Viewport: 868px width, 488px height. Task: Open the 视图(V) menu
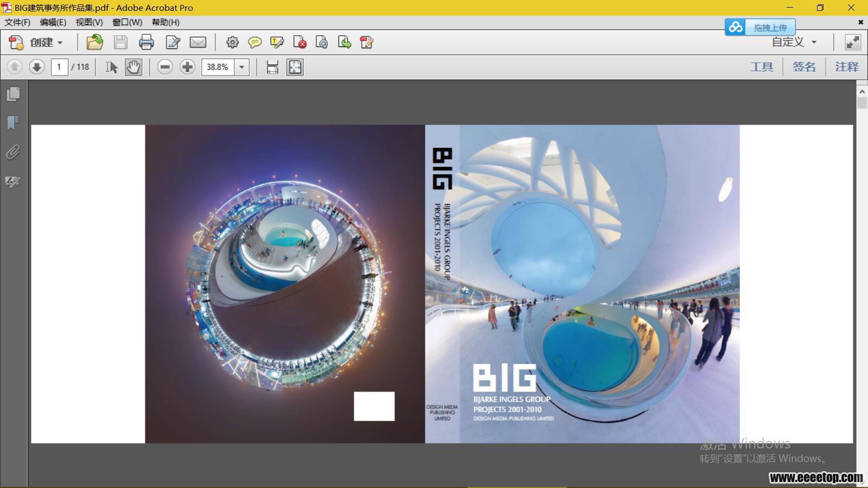click(x=89, y=22)
